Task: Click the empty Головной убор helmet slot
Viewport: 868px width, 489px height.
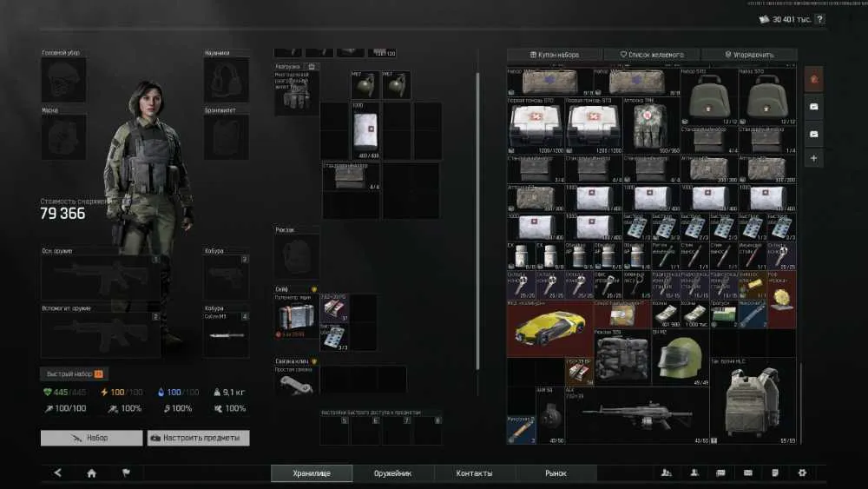Action: (x=63, y=80)
